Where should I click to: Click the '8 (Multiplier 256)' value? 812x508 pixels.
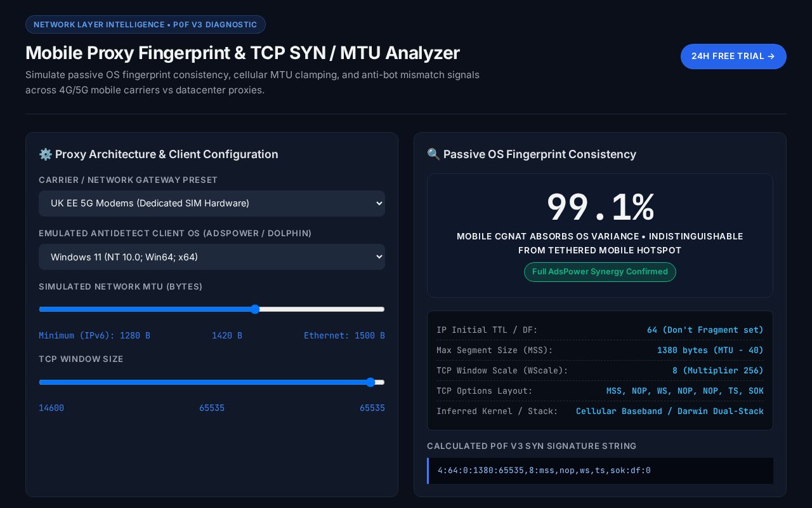(x=717, y=370)
